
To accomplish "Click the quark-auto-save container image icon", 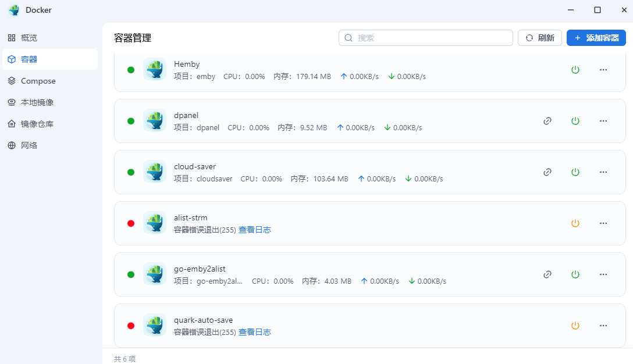I will (155, 325).
